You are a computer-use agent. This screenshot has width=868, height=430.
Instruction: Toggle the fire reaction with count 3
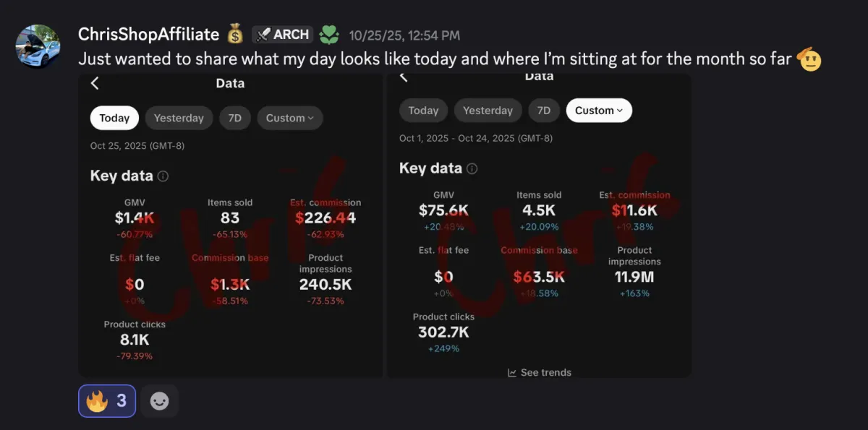coord(106,401)
